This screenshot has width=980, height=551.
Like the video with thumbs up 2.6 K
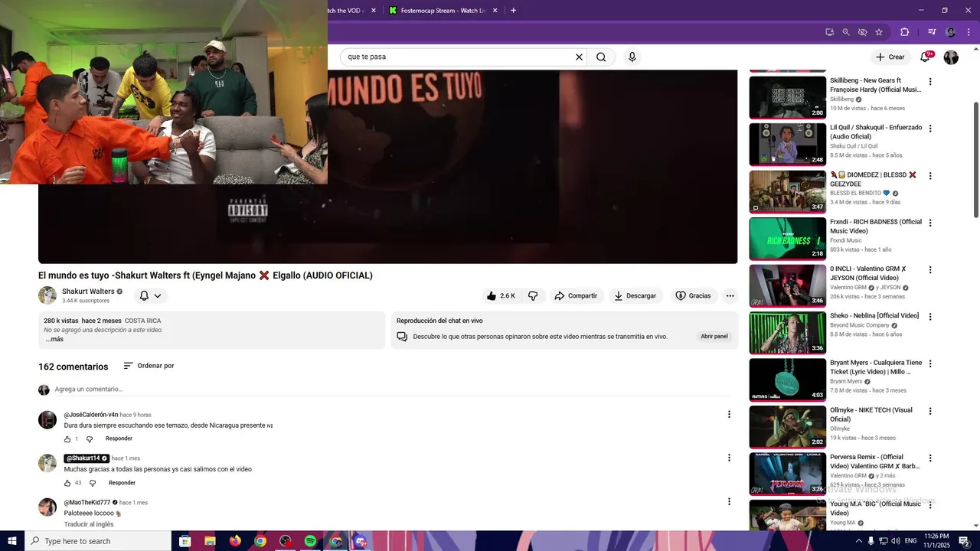pyautogui.click(x=501, y=296)
